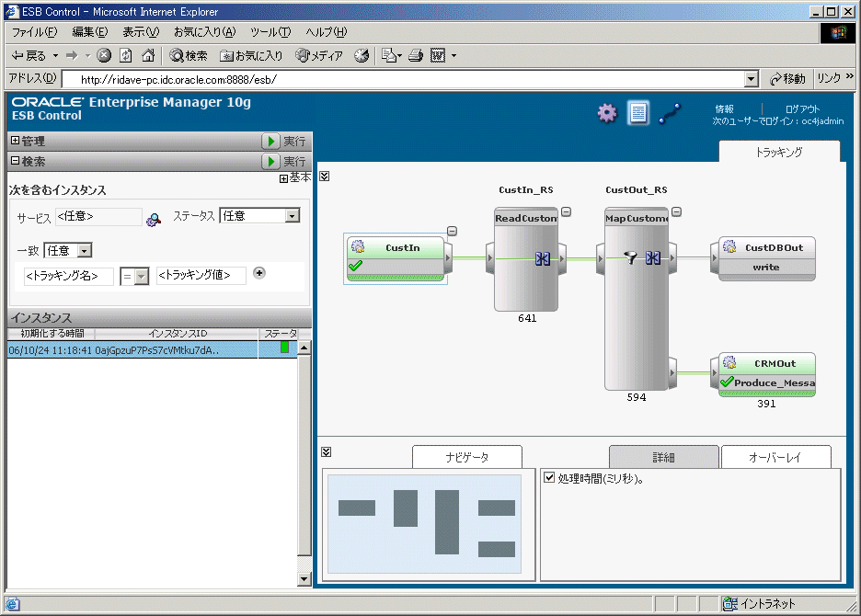Click Edit with Word toolbar icon
Image resolution: width=861 pixels, height=616 pixels.
tap(438, 55)
